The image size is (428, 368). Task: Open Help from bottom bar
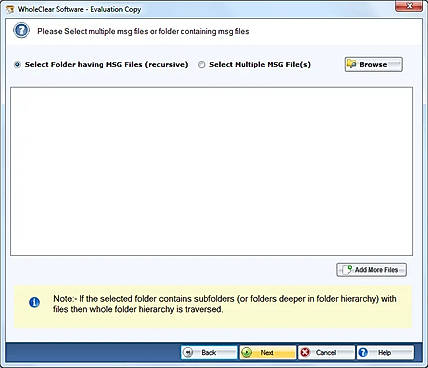(385, 352)
